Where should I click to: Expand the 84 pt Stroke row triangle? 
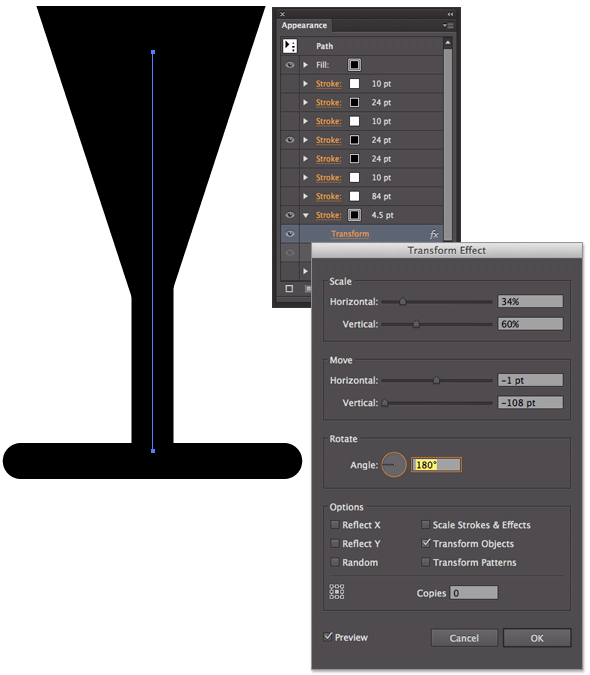coord(306,196)
